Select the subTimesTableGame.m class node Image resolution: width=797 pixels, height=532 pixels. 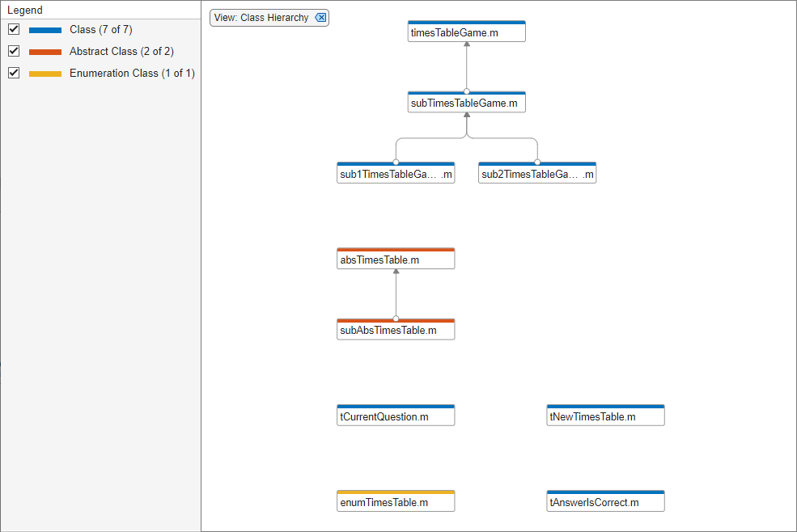point(467,103)
